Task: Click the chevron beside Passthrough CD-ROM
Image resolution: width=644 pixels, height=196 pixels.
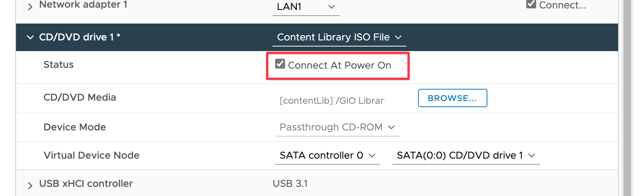Action: pos(391,127)
